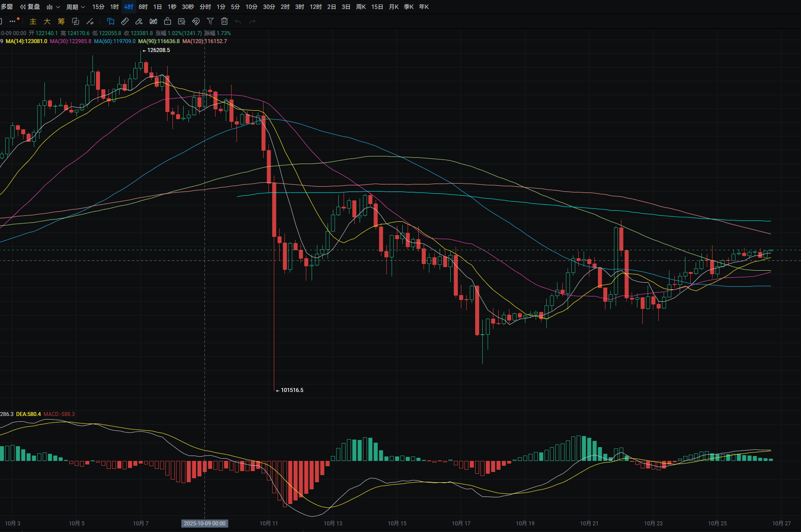This screenshot has height=532, width=801.
Task: Click the trash icon to delete drawings
Action: 224,21
